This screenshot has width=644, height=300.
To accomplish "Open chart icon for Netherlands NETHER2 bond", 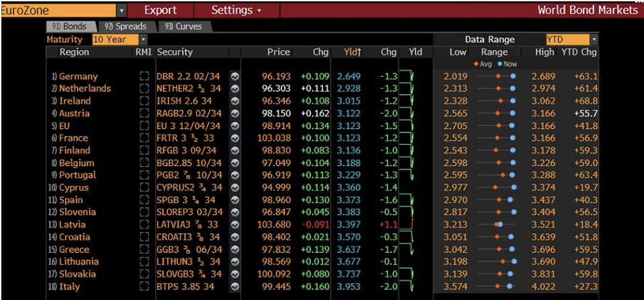I will coord(235,89).
